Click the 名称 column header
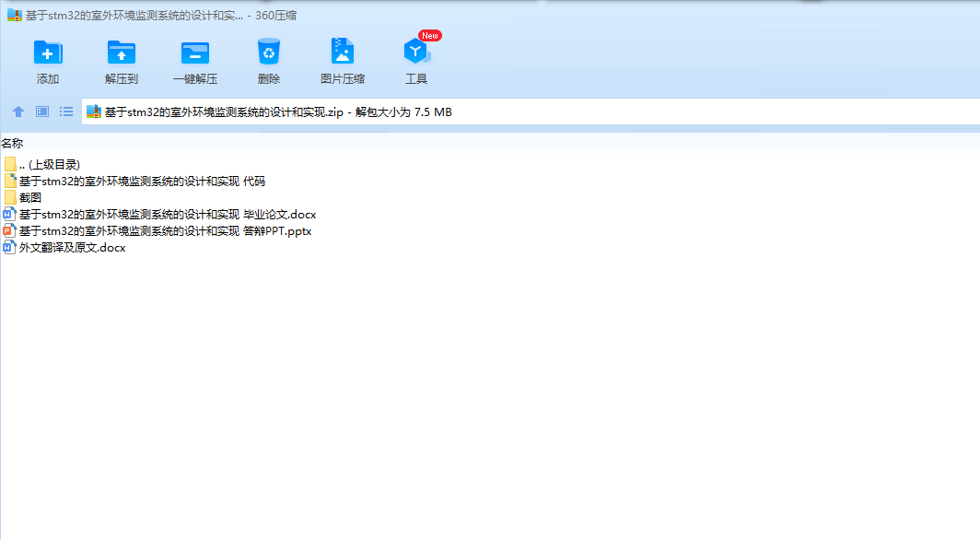This screenshot has width=980, height=540. 13,143
